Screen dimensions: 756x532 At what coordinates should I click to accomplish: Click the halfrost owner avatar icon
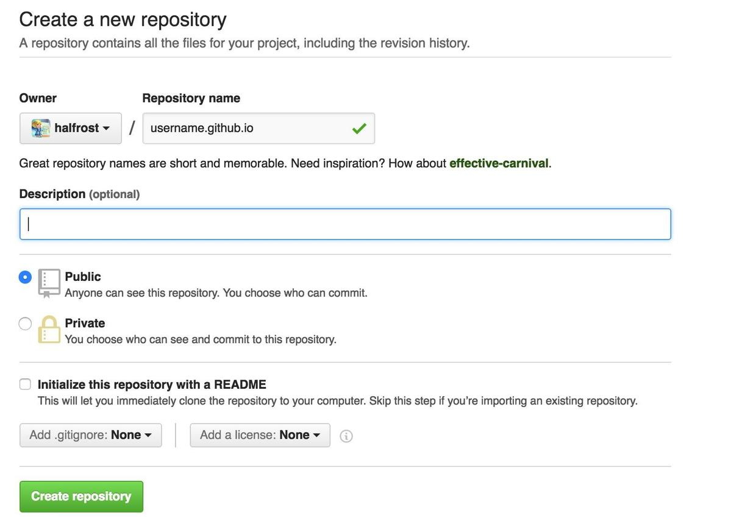(41, 128)
